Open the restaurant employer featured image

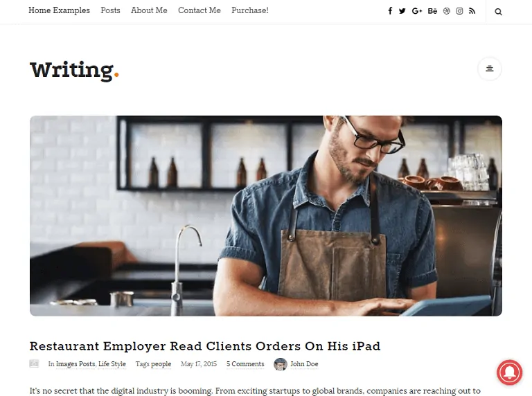(x=266, y=216)
